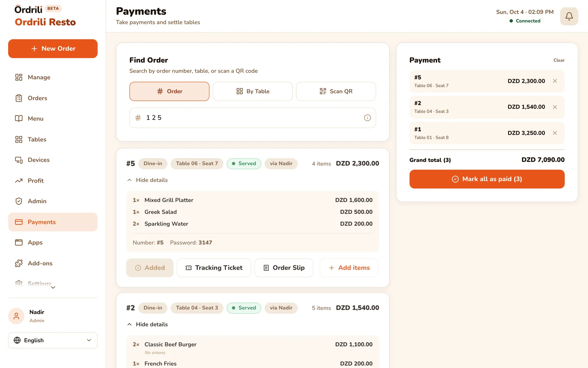Click the Served badge on order #5

coord(244,163)
